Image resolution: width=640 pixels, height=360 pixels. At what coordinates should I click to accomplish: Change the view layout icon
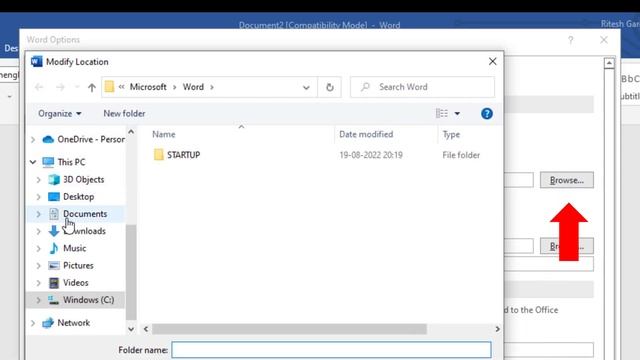pyautogui.click(x=442, y=113)
